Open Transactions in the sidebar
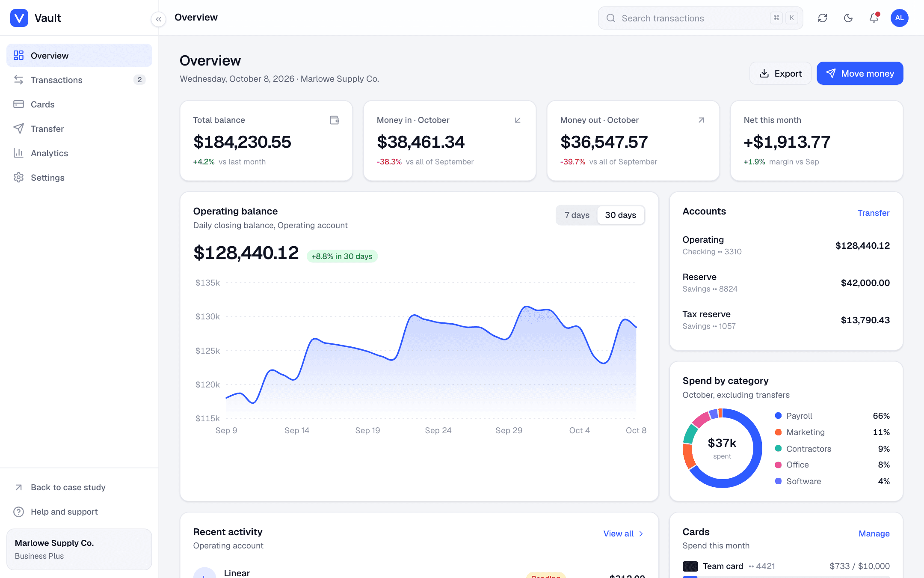 coord(79,80)
